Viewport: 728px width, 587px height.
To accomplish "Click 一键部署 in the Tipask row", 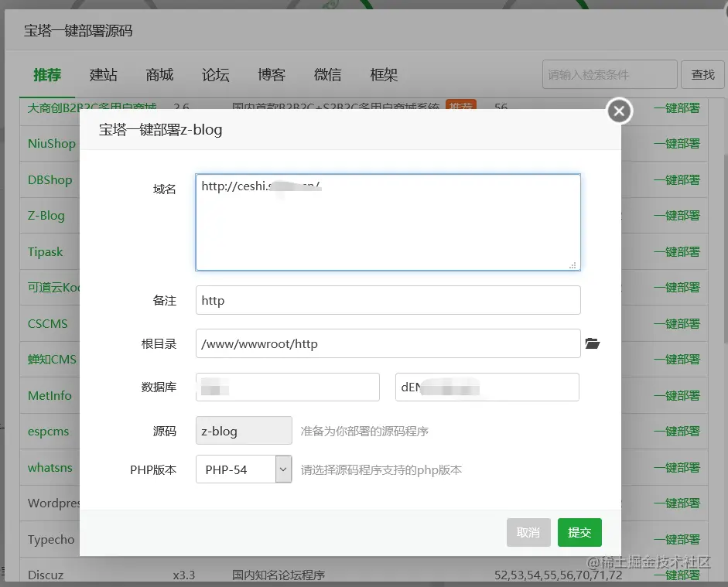I will pyautogui.click(x=676, y=251).
